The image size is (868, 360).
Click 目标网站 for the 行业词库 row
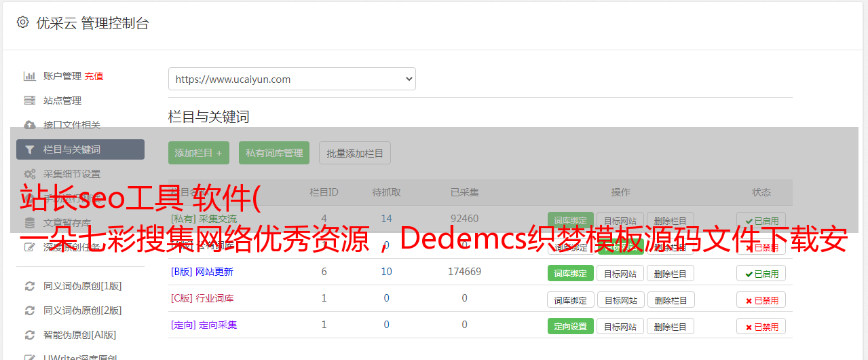pos(621,300)
